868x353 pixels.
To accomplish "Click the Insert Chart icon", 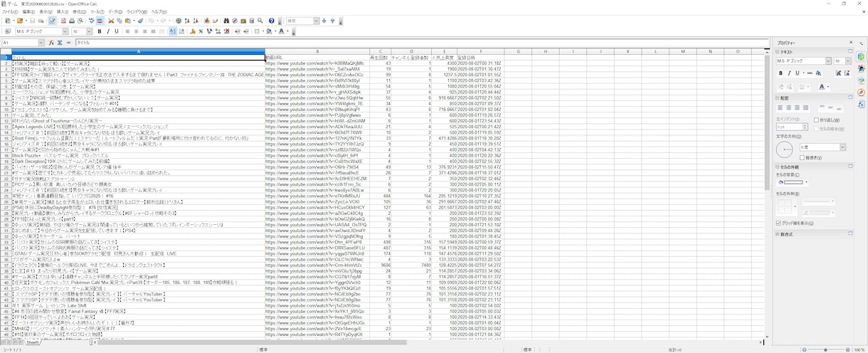I will [x=207, y=21].
